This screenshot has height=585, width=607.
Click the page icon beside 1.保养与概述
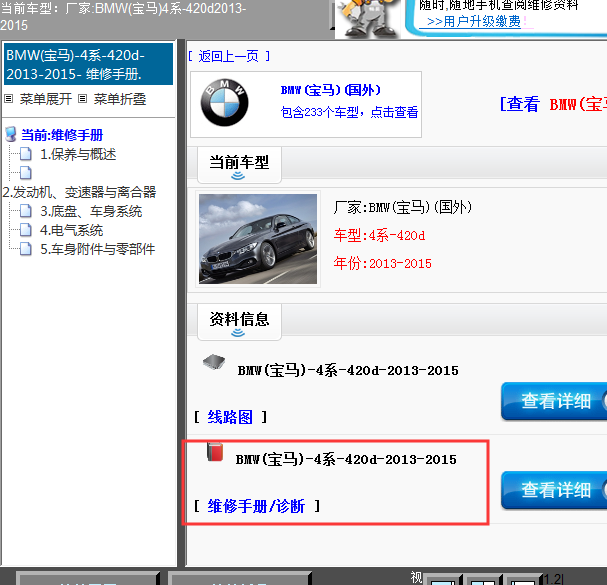point(26,154)
